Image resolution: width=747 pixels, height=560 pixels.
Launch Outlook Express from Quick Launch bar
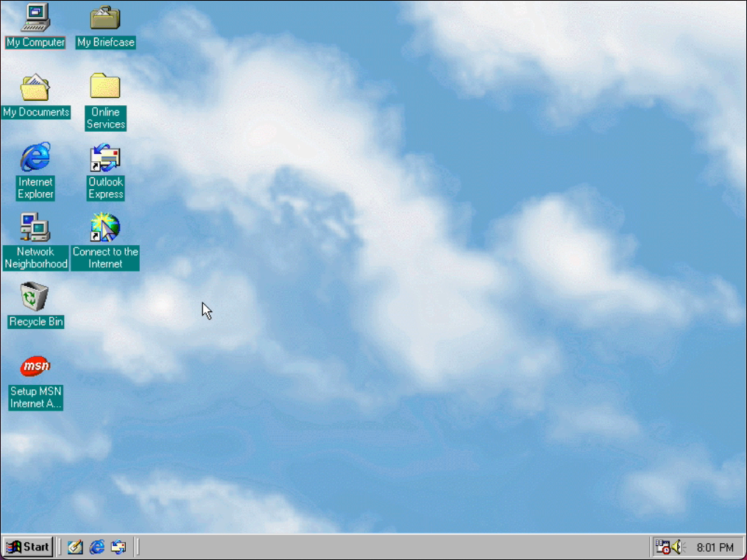tap(118, 547)
